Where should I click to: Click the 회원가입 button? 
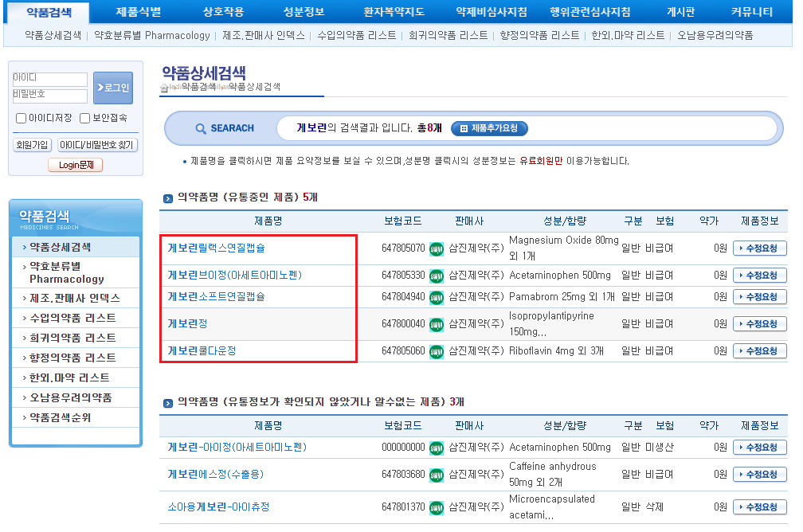[x=32, y=146]
